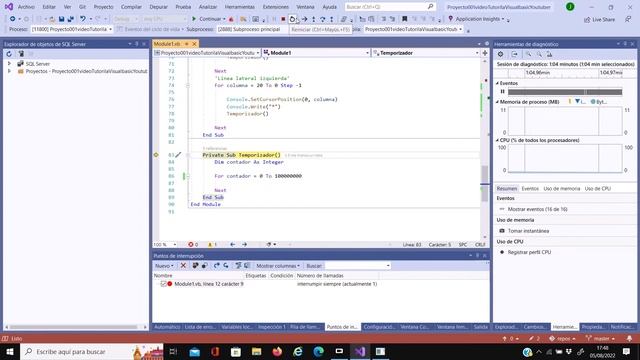Click the diagnostic session timeline ruler
Image resolution: width=640 pixels, height=360 pixels.
(x=565, y=72)
